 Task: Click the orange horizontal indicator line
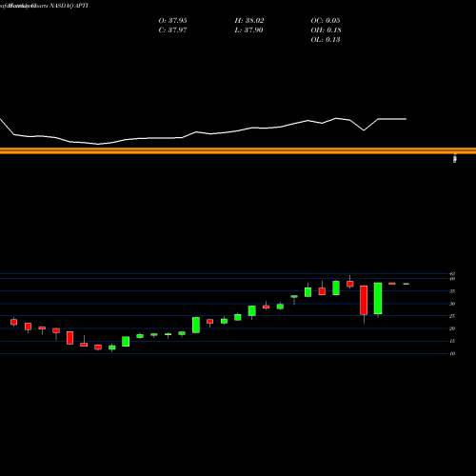click(238, 151)
